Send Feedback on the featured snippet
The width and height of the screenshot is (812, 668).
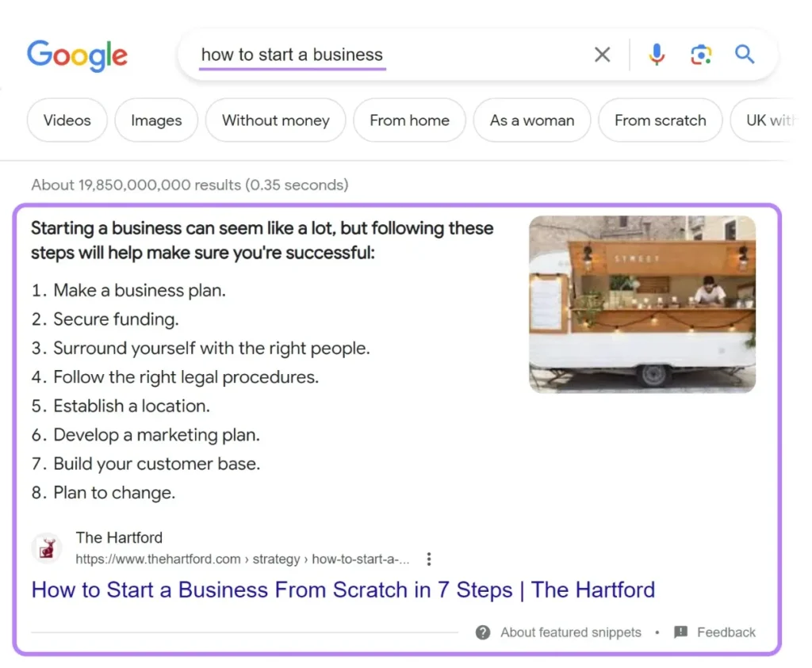pyautogui.click(x=726, y=632)
